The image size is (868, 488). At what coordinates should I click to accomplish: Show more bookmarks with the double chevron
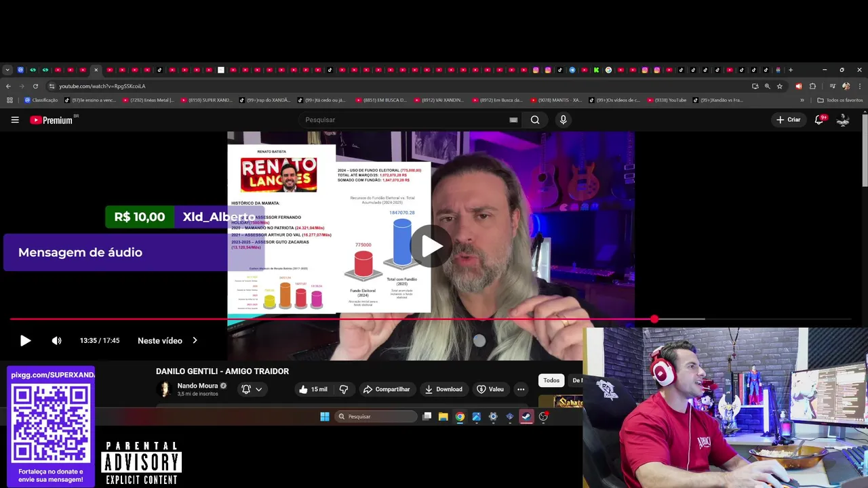802,100
